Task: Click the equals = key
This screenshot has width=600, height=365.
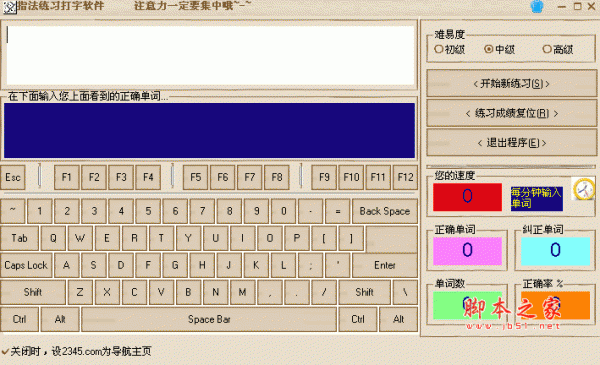Action: (338, 211)
